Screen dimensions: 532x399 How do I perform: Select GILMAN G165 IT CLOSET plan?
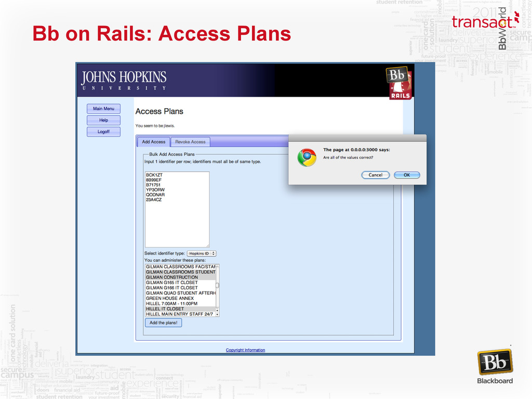tap(180, 283)
